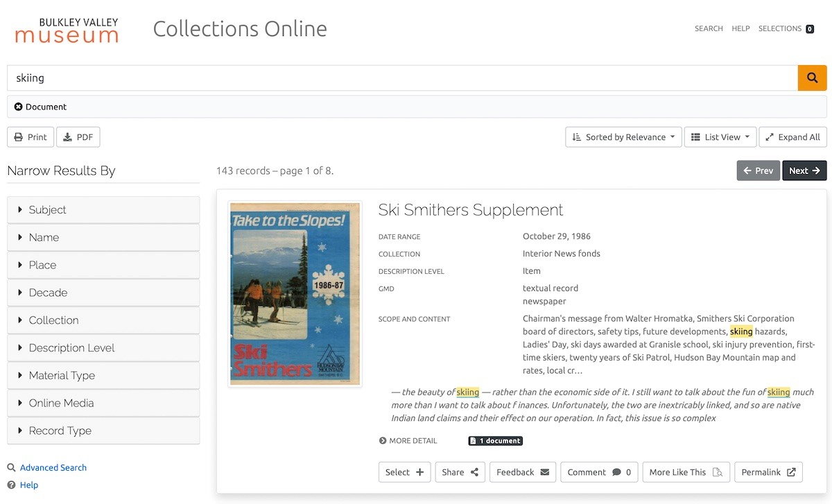The width and height of the screenshot is (832, 504).
Task: Open the List View dropdown
Action: [720, 137]
